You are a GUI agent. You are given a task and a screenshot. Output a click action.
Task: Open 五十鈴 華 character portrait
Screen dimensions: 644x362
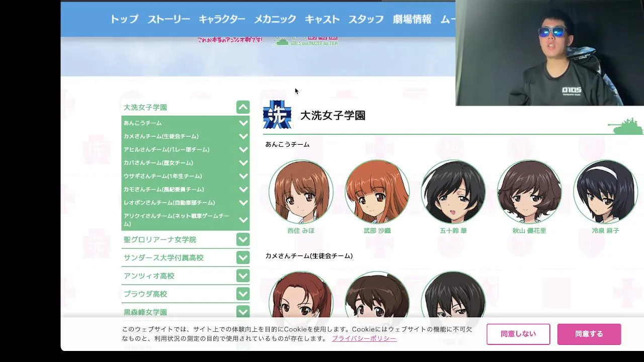[453, 192]
